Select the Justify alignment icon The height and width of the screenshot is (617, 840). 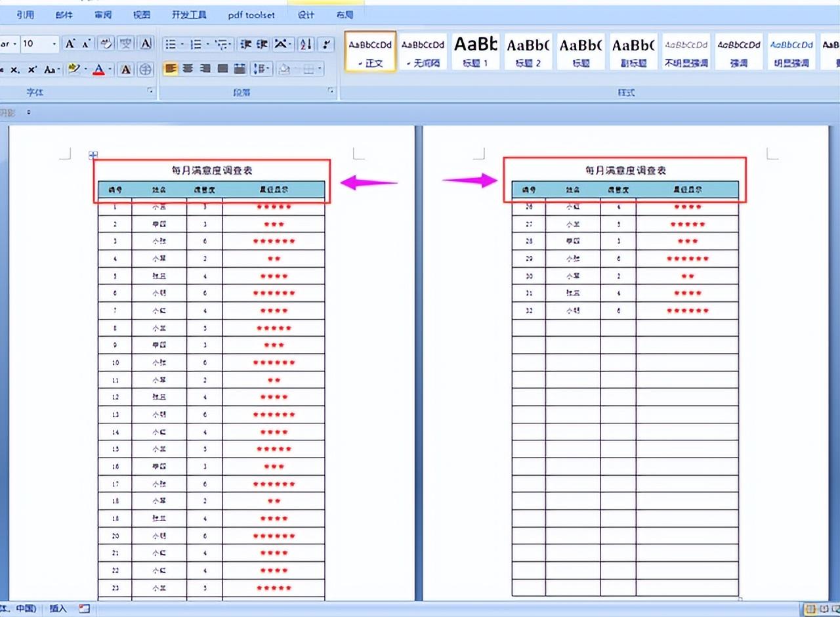coord(222,69)
